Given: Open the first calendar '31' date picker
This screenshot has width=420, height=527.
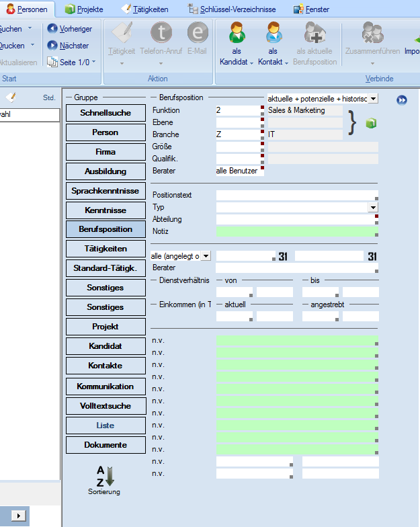Looking at the screenshot, I should pos(283,256).
